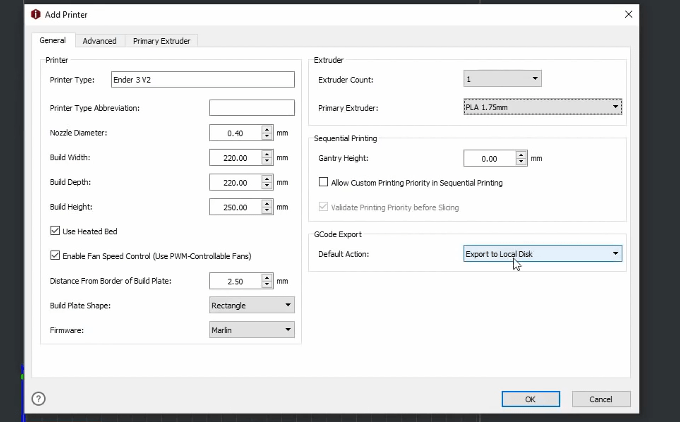
Task: Toggle the Use Heated Bed checkbox
Action: tap(55, 231)
